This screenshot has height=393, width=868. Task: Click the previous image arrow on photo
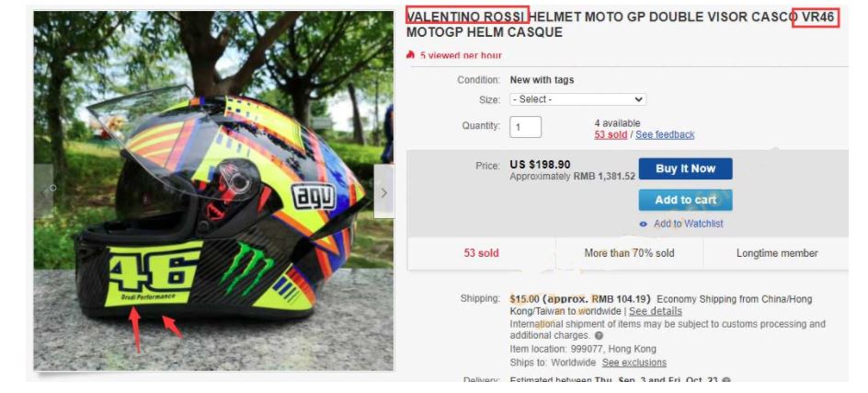coord(44,191)
